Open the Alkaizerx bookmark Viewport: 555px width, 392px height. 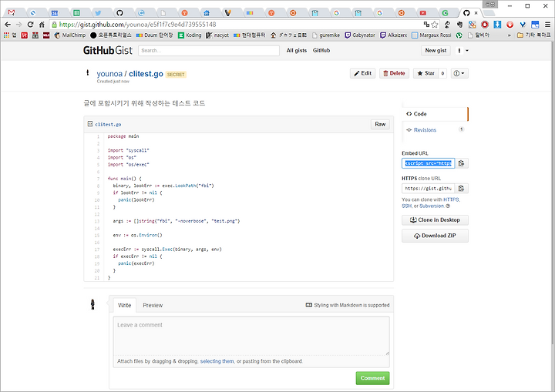click(x=394, y=35)
